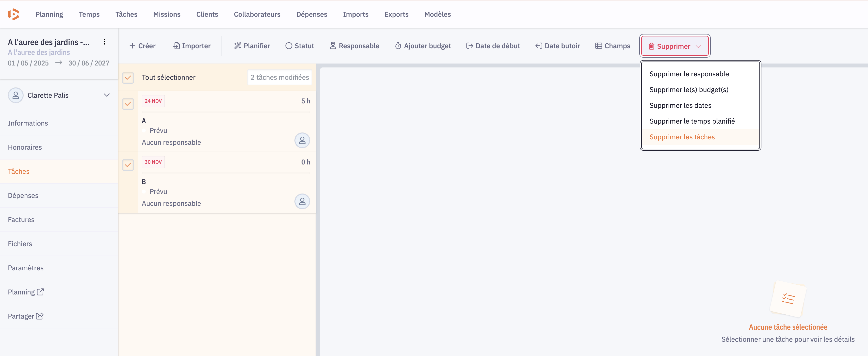Viewport: 868px width, 356px height.
Task: Click the Planifier magic wand icon
Action: click(238, 46)
